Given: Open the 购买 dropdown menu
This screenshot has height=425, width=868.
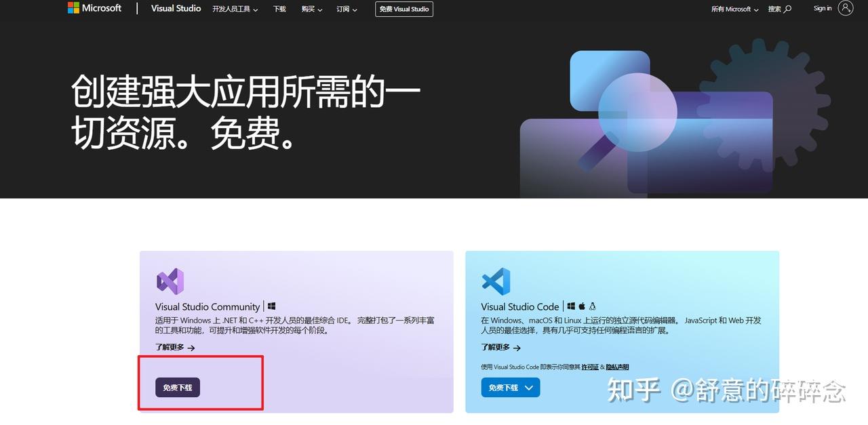Looking at the screenshot, I should tap(311, 9).
